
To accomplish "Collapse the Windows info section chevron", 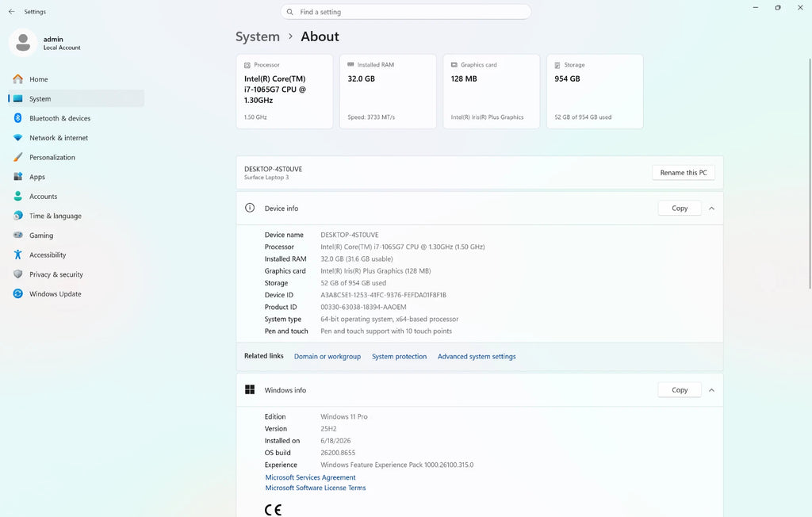I will tap(711, 390).
